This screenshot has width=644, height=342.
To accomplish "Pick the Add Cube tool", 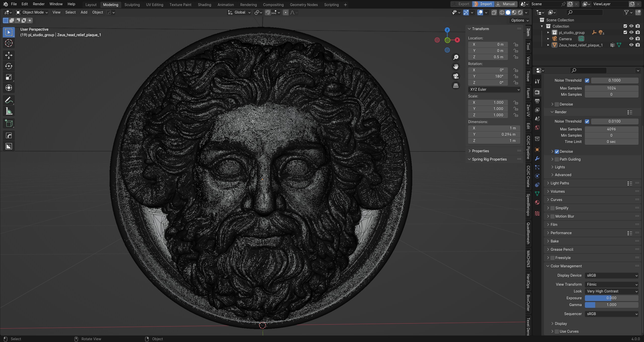I will 9,123.
